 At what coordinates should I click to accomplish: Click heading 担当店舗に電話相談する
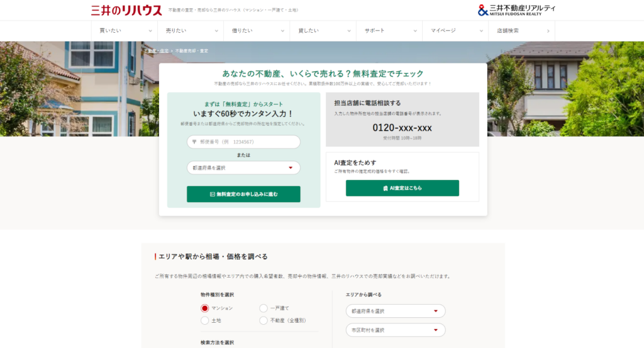[367, 103]
